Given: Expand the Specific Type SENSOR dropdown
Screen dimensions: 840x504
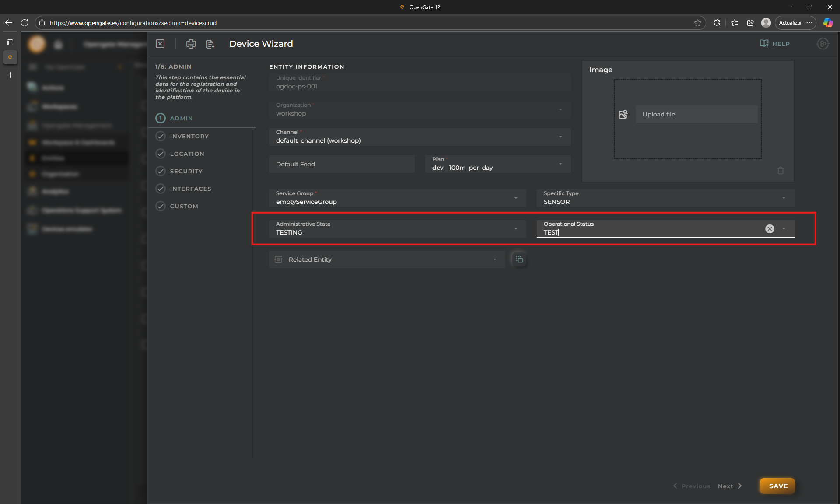Looking at the screenshot, I should pyautogui.click(x=665, y=198).
